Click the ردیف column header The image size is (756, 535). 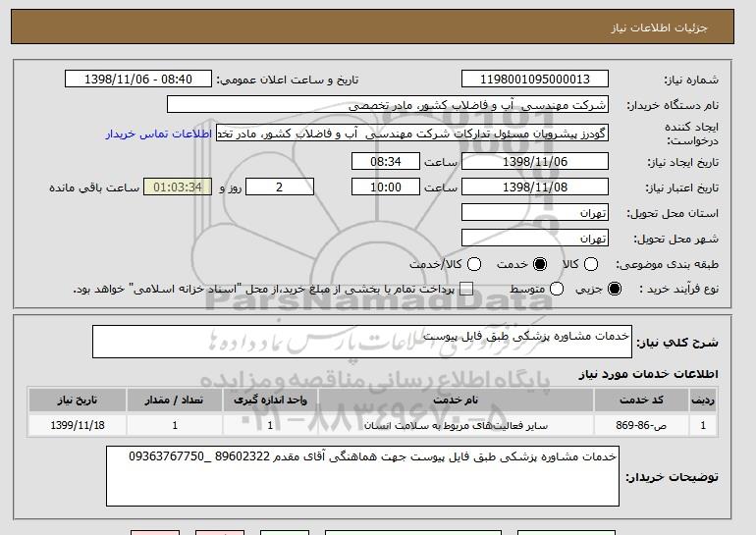click(x=703, y=401)
